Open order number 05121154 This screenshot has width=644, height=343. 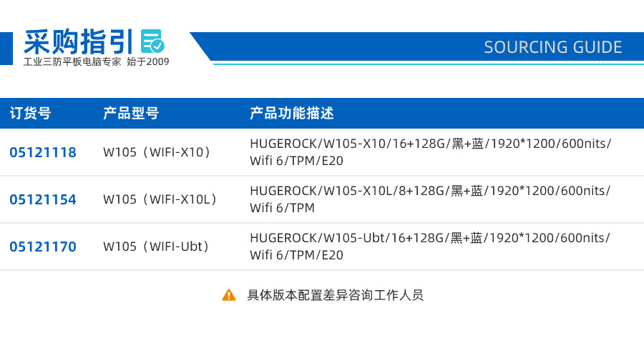[x=43, y=199]
